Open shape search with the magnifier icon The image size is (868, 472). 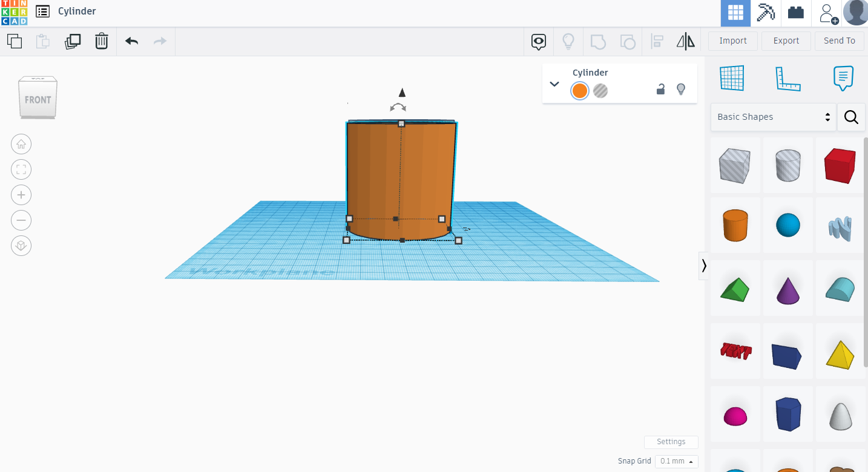(x=851, y=117)
